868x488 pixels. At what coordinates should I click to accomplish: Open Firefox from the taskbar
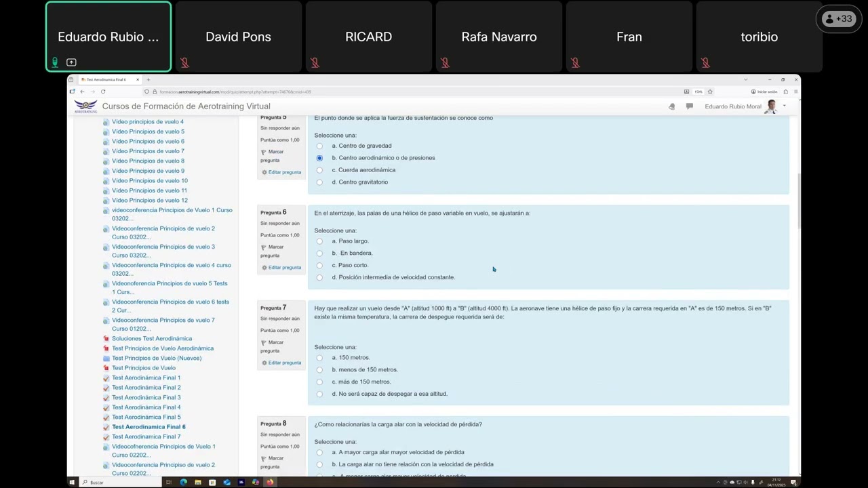coord(270,483)
